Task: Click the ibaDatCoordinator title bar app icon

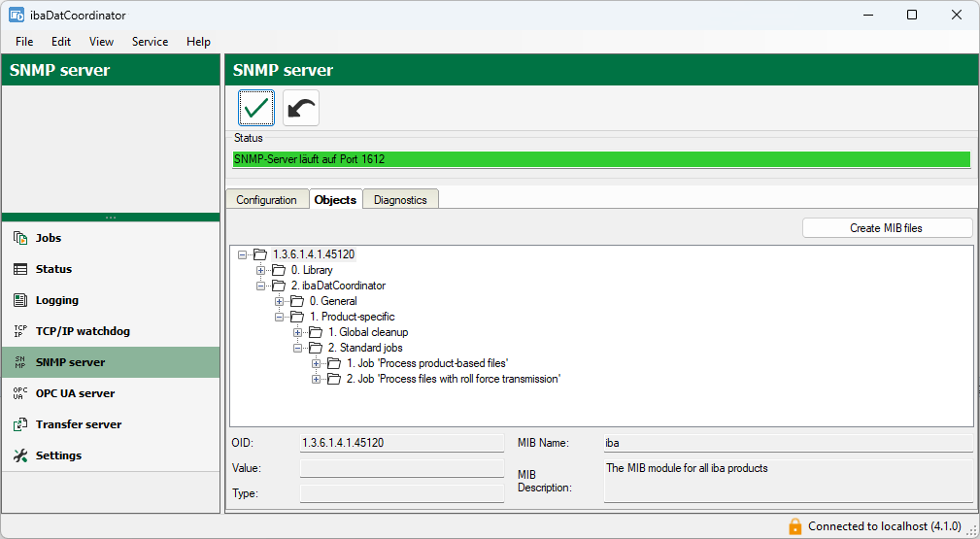Action: (17, 15)
